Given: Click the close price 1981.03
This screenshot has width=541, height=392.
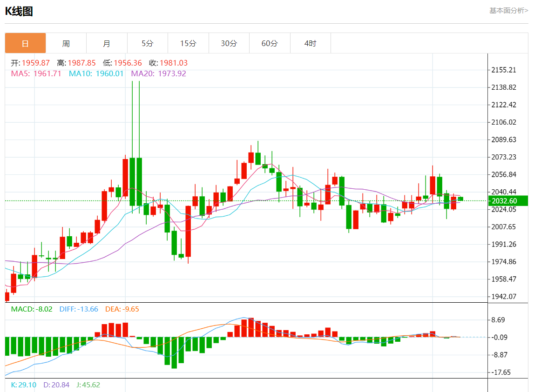Looking at the screenshot, I should (174, 63).
